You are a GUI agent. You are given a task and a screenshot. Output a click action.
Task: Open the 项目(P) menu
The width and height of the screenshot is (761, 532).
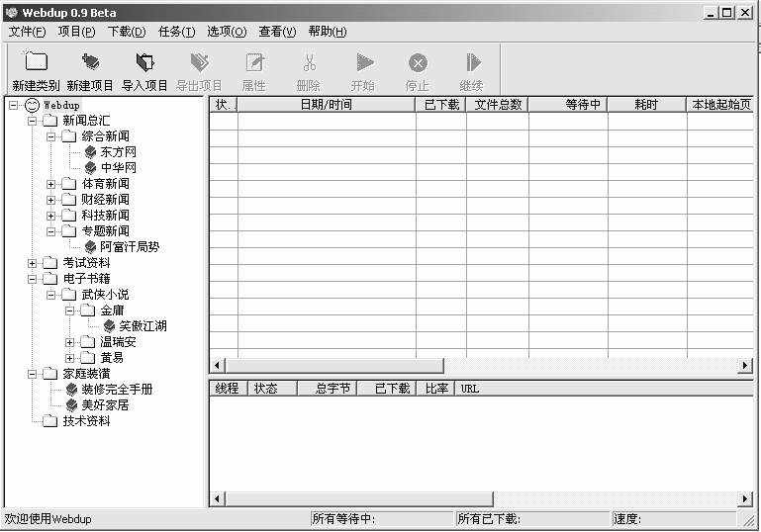tap(76, 32)
